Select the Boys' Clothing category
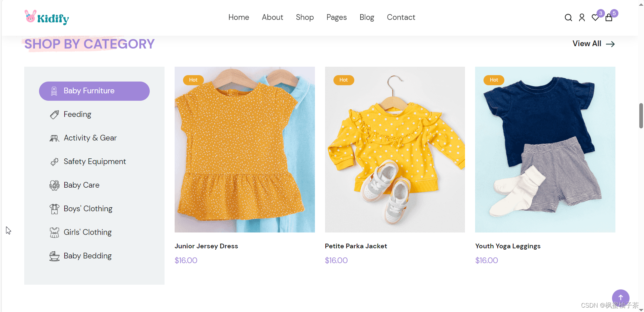Screen dimensions: 644x312 click(88, 209)
